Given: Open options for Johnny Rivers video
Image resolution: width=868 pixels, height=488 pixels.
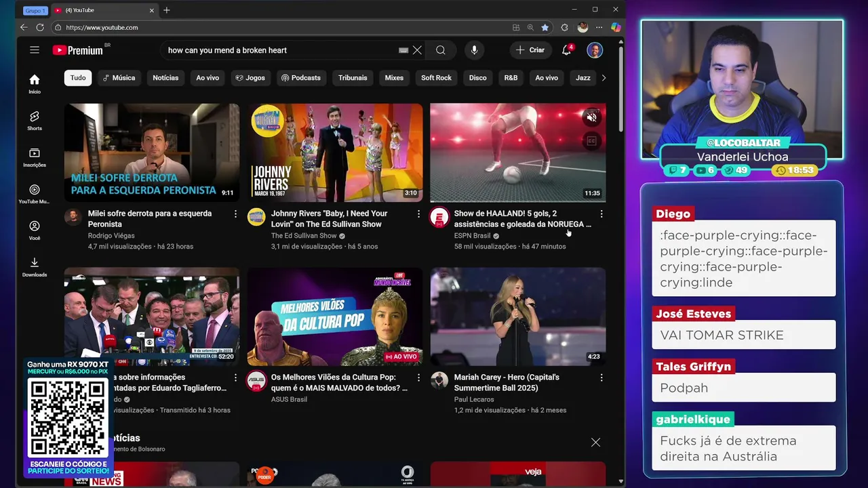Looking at the screenshot, I should click(x=418, y=213).
